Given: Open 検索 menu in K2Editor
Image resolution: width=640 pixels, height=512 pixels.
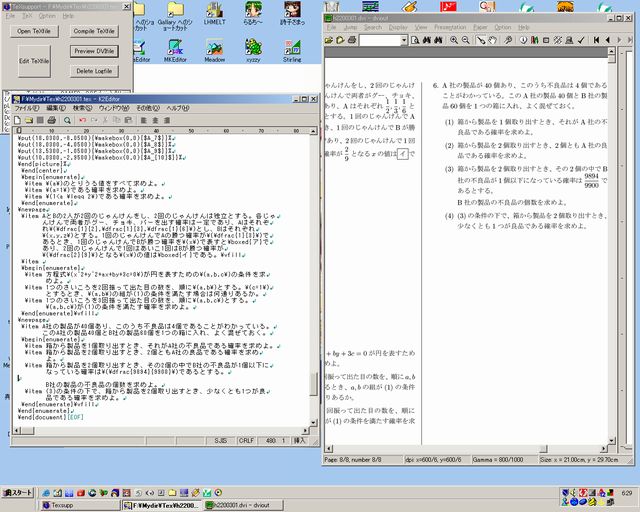Looking at the screenshot, I should click(82, 108).
